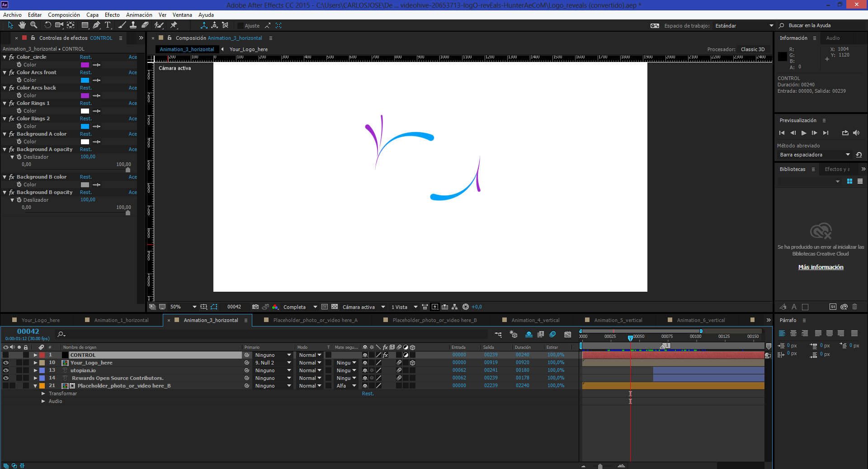Toggle visibility of utopian.io layer
868x469 pixels.
(x=6, y=370)
